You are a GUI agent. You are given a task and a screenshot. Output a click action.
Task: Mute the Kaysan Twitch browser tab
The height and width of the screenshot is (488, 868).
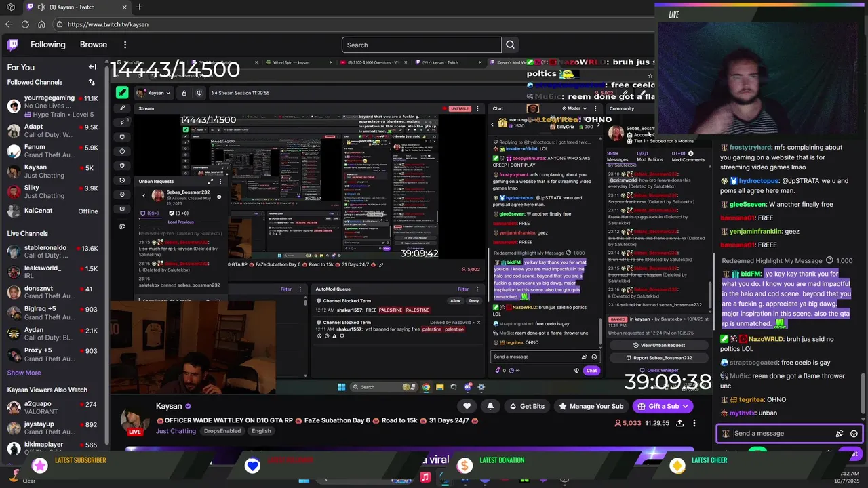pos(42,7)
